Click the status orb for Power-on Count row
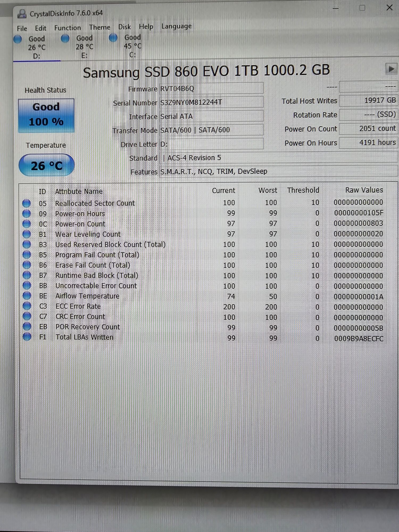Screen dimensions: 399x532 pos(26,224)
